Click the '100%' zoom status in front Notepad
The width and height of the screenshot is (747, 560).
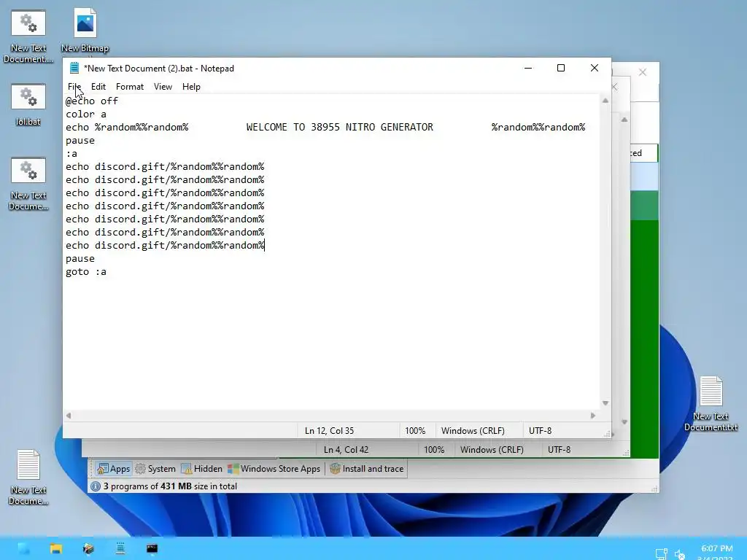point(415,430)
